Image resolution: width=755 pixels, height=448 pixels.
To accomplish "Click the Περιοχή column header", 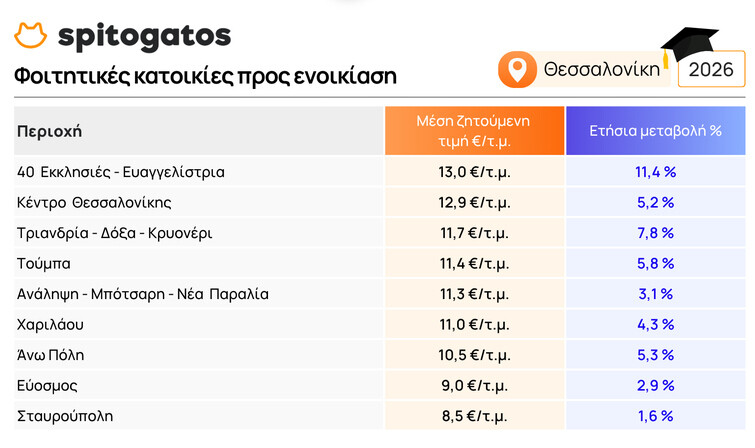I will [50, 131].
